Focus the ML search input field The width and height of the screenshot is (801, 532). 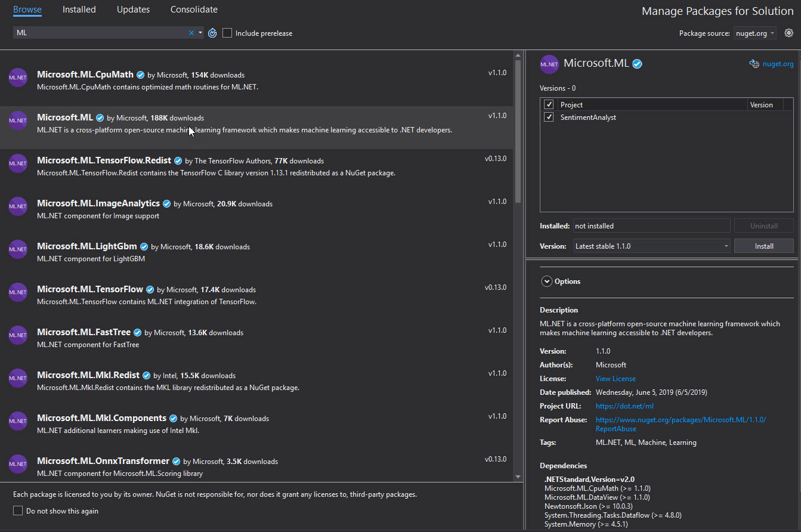(x=100, y=33)
